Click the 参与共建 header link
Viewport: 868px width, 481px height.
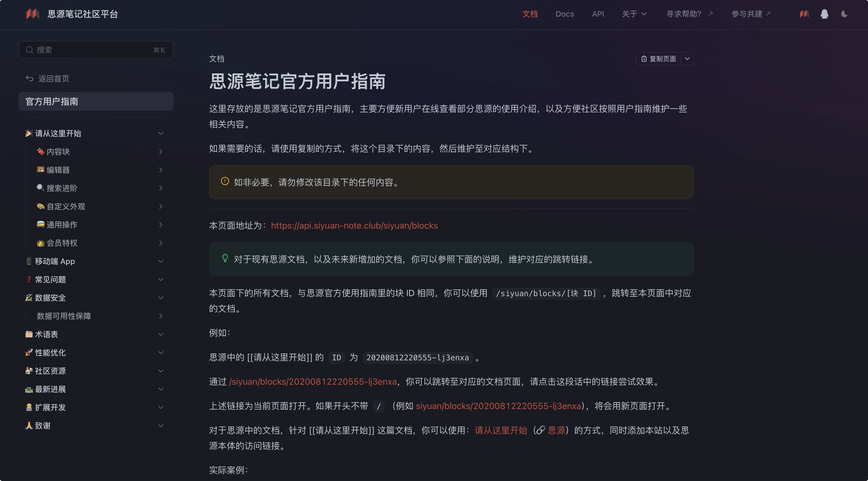point(747,14)
